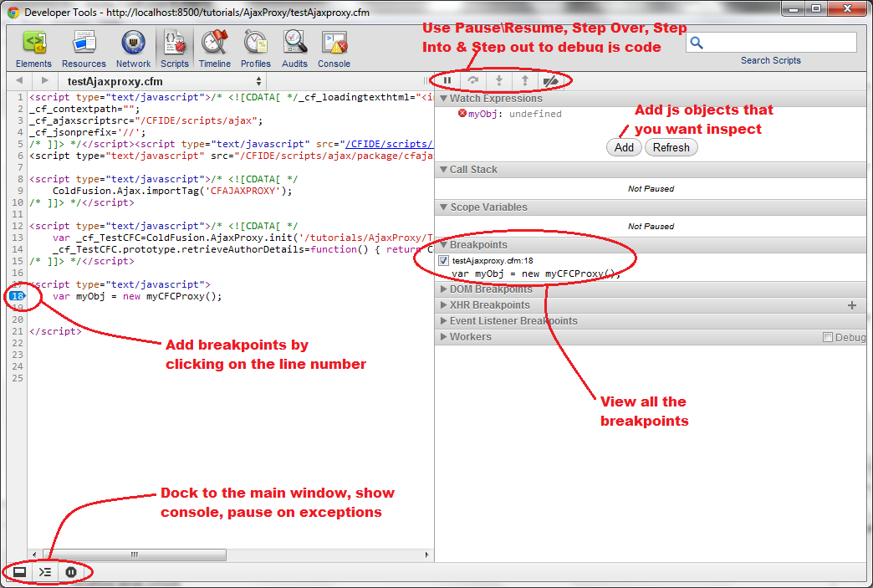Uncheck the testAjaxproxy.cfm:18 breakpoint checkbox
This screenshot has height=588, width=873.
[x=443, y=261]
